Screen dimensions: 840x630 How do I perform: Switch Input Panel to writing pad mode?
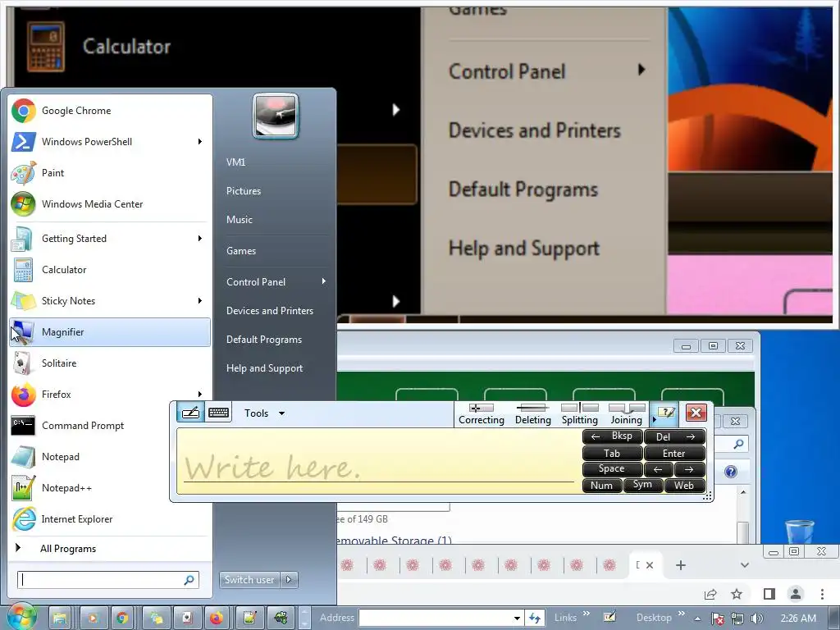pos(190,413)
